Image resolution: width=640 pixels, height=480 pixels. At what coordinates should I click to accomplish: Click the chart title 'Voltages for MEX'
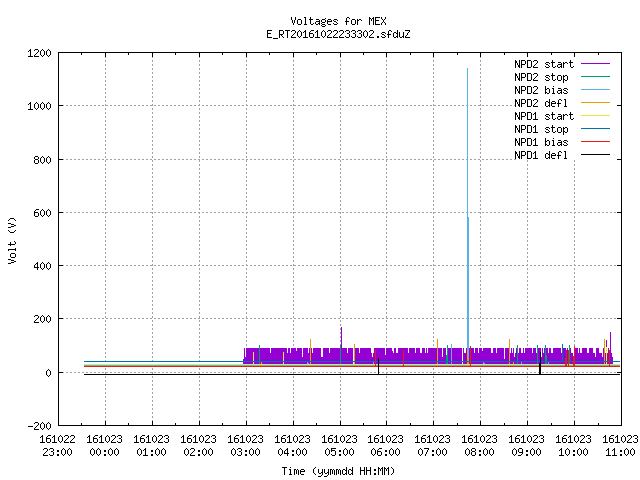[338, 21]
